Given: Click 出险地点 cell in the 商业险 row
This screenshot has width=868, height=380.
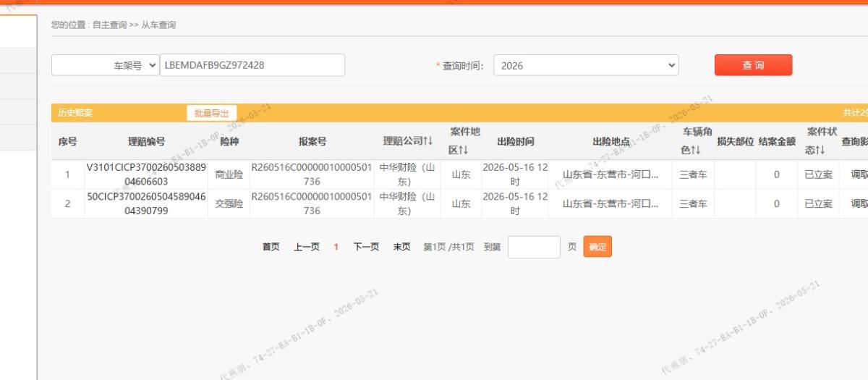Looking at the screenshot, I should [610, 174].
